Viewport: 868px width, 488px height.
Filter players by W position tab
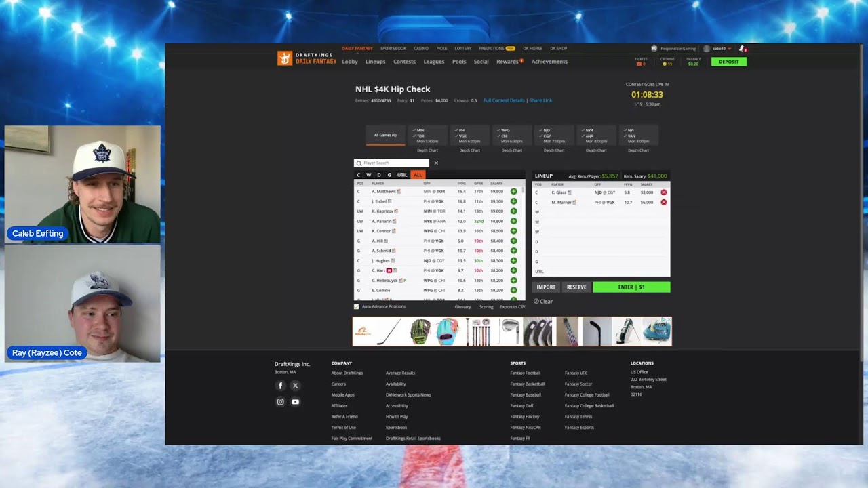pos(369,175)
